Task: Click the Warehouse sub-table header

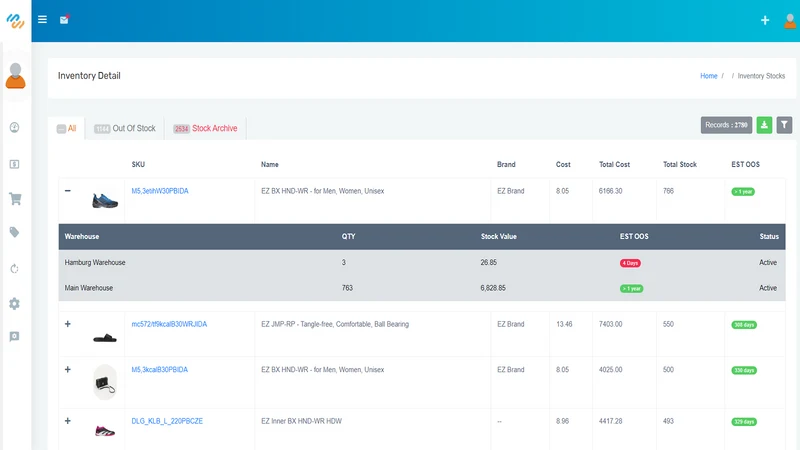Action: click(x=82, y=236)
